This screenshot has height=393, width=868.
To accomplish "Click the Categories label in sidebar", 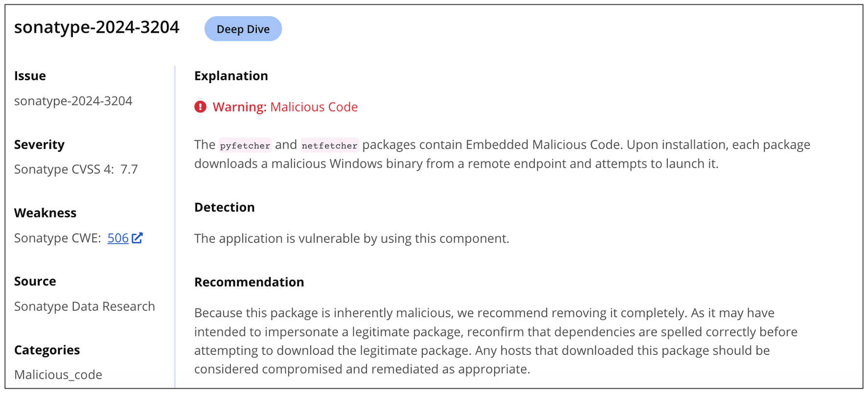I will pyautogui.click(x=47, y=350).
